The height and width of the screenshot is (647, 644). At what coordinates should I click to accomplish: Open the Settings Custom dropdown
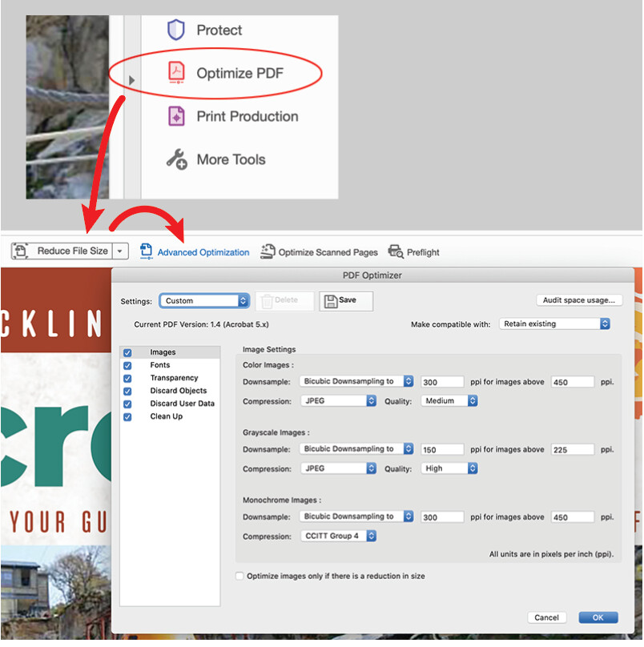pyautogui.click(x=204, y=301)
